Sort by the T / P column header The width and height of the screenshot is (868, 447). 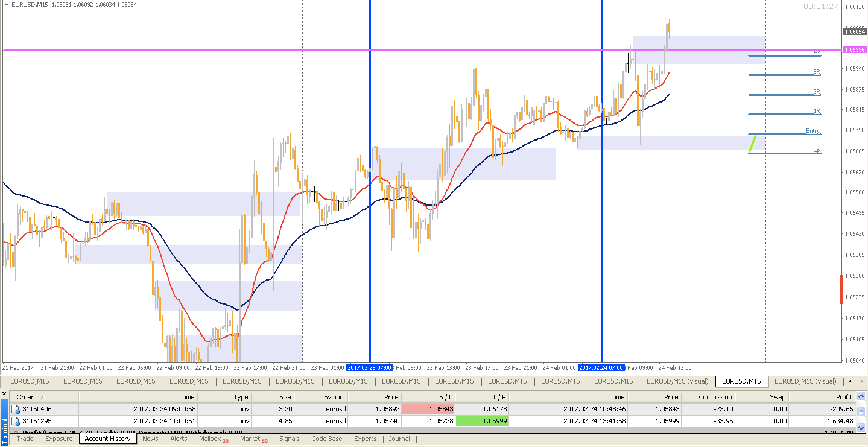[482, 397]
